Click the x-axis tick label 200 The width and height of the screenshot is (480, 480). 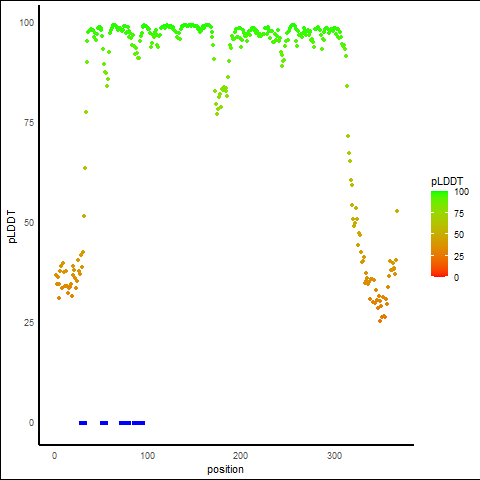[240, 456]
